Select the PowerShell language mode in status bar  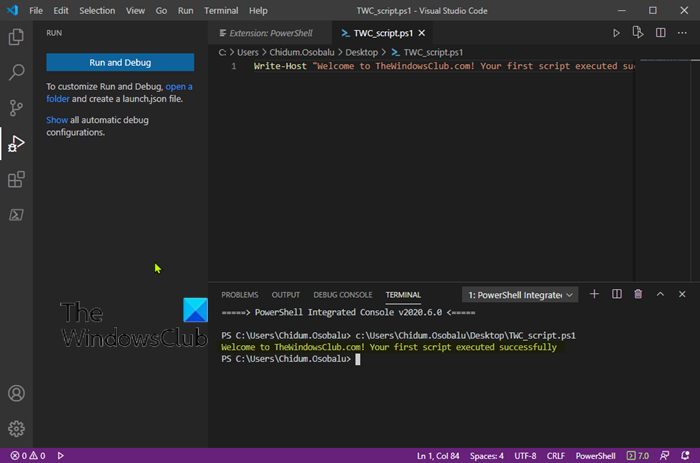(594, 455)
